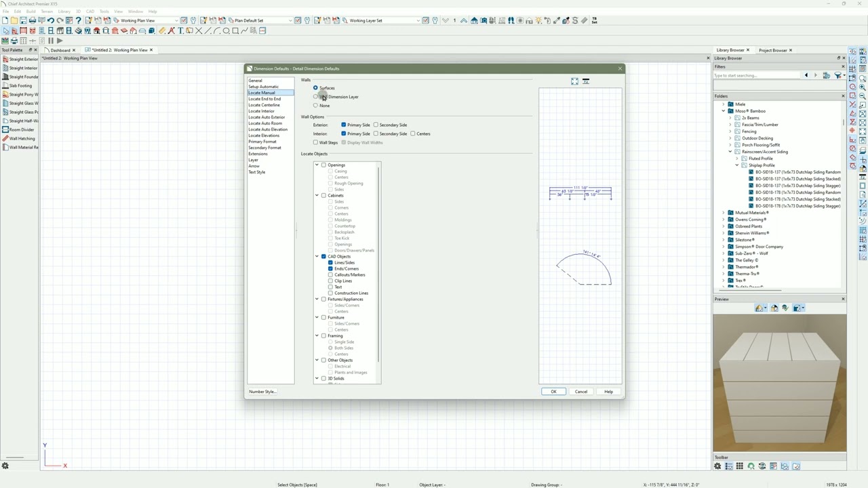Click the Help question mark icon
The height and width of the screenshot is (488, 868).
79,20
